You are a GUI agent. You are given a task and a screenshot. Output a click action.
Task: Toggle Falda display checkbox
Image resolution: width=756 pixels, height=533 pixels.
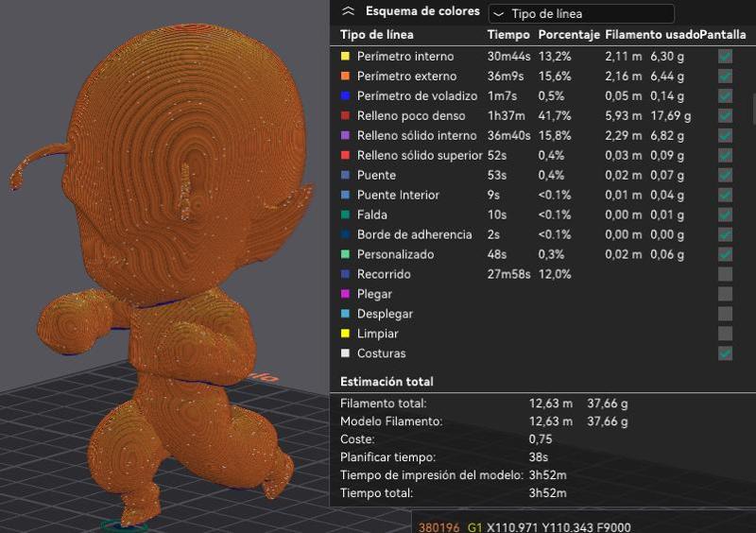tap(725, 215)
